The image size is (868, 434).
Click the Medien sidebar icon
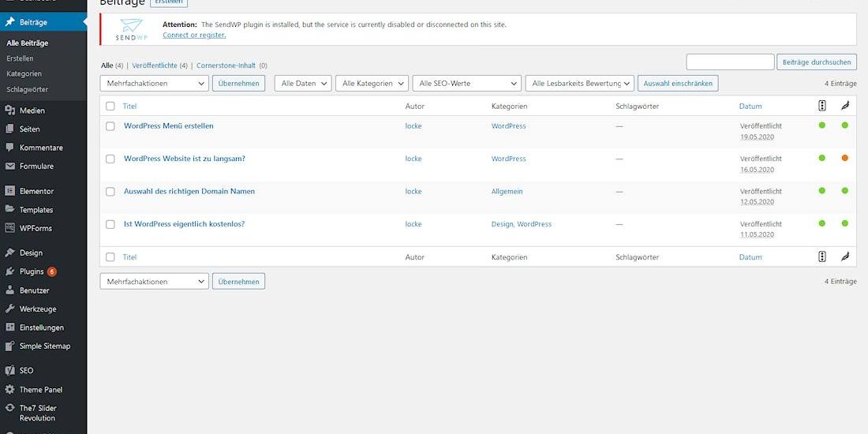coord(9,110)
